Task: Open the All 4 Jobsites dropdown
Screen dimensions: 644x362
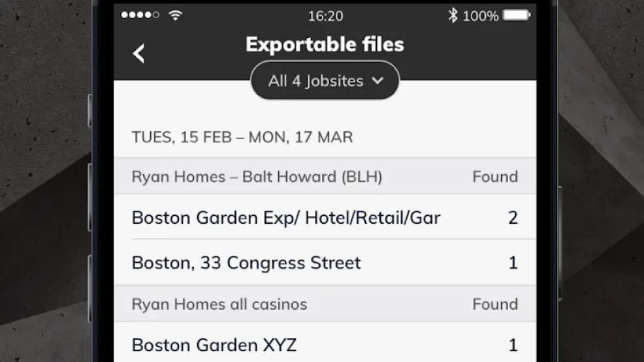Action: click(x=325, y=80)
